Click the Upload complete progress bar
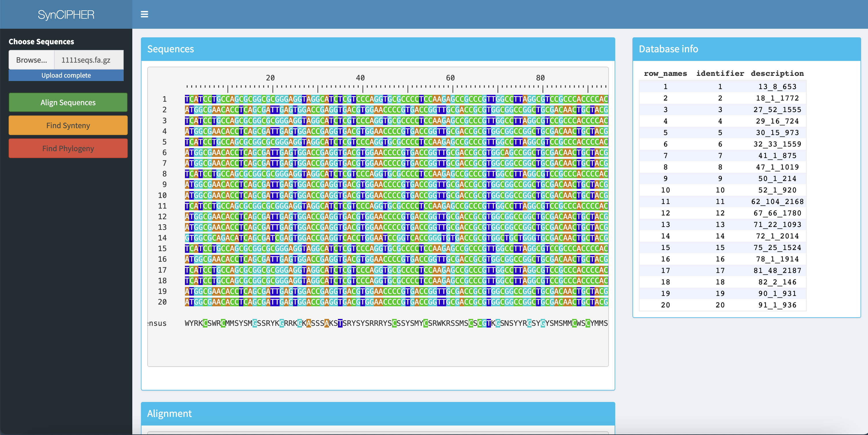This screenshot has height=435, width=868. point(66,75)
